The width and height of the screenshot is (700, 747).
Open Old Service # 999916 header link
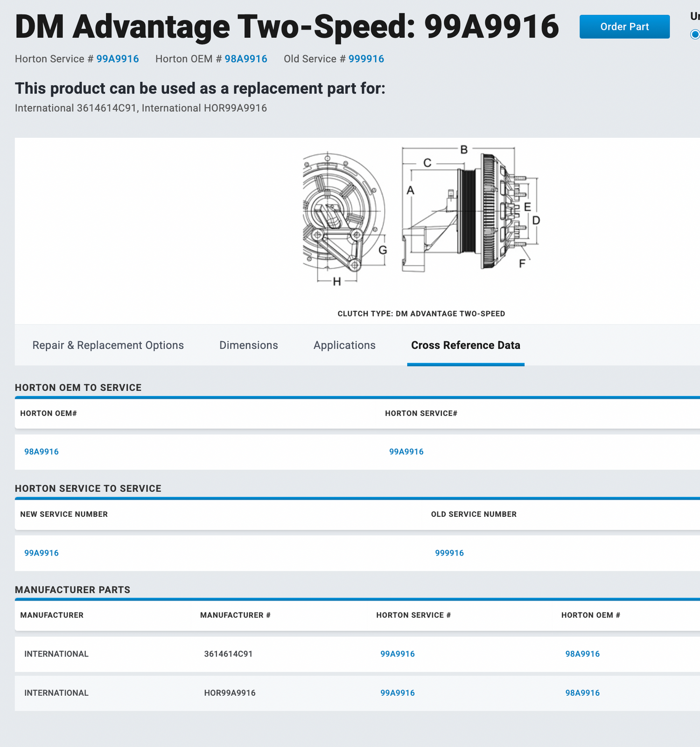[366, 59]
